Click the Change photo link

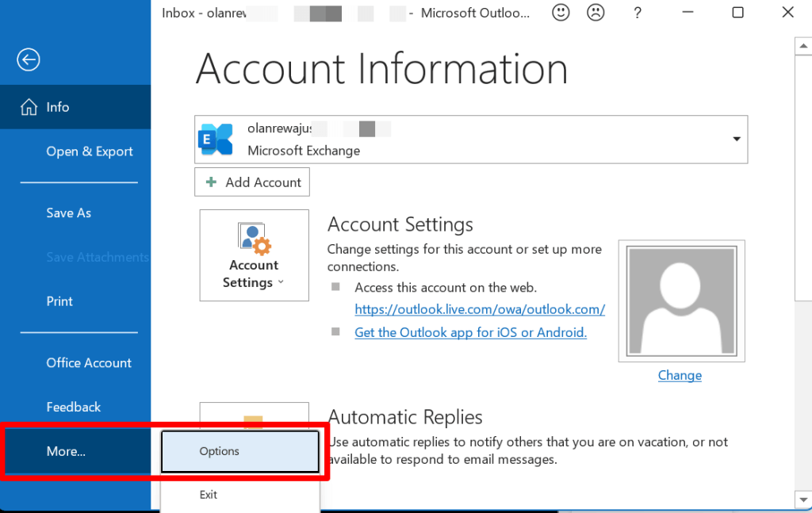tap(680, 375)
